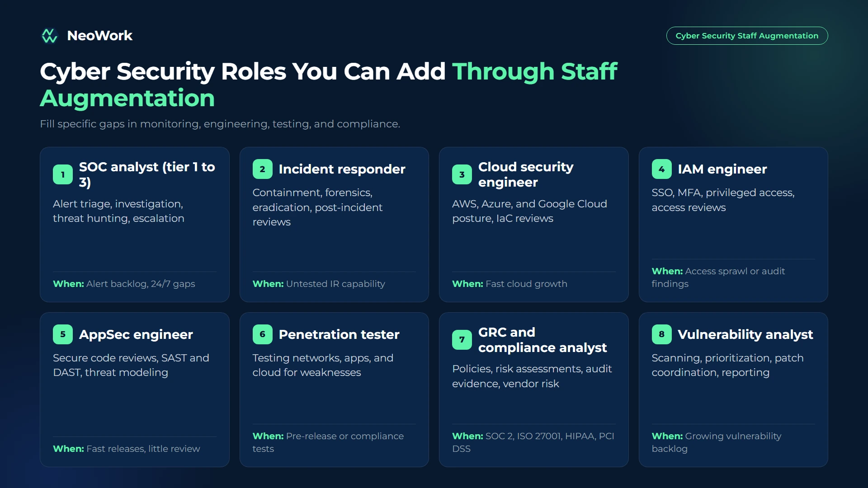Click the Testing networks, apps description
This screenshot has width=868, height=488.
pos(323,365)
